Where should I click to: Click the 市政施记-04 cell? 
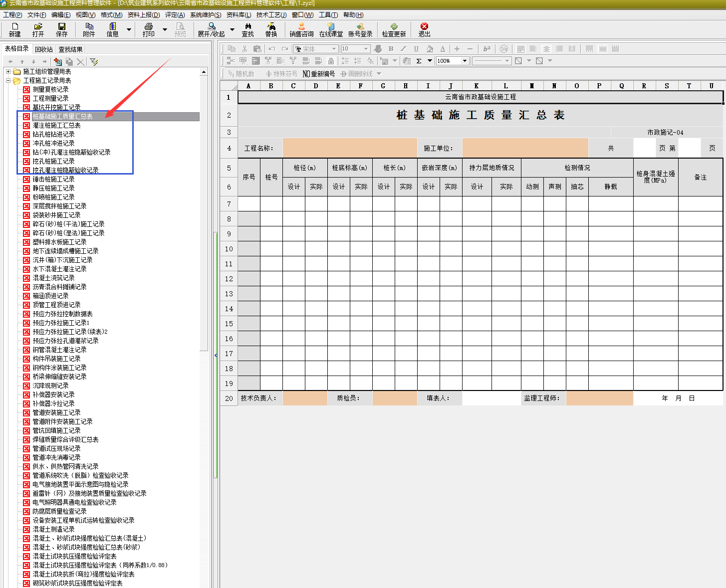tap(666, 132)
